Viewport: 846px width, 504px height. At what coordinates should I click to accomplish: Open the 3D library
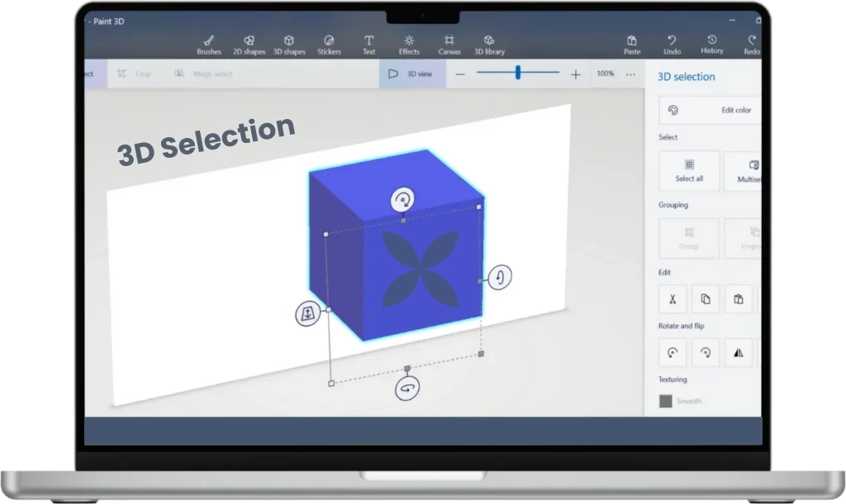click(x=488, y=44)
